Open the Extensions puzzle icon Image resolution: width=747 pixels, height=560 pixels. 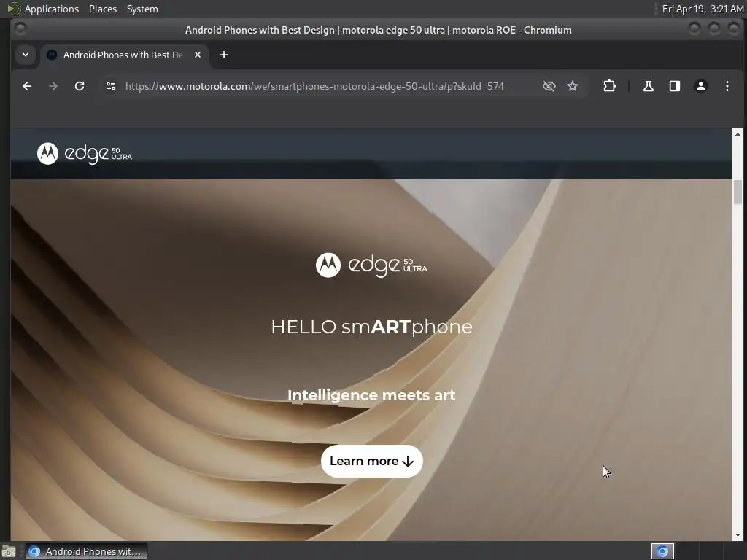(609, 86)
